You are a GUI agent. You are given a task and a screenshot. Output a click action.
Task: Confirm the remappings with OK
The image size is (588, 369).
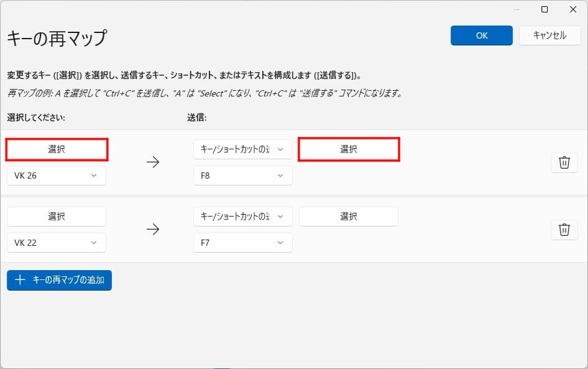coord(482,35)
